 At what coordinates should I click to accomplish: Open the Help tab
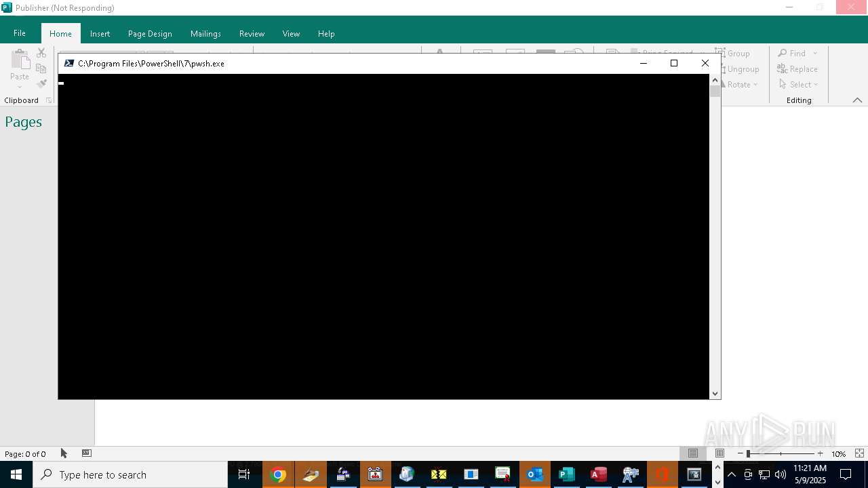pyautogui.click(x=326, y=33)
